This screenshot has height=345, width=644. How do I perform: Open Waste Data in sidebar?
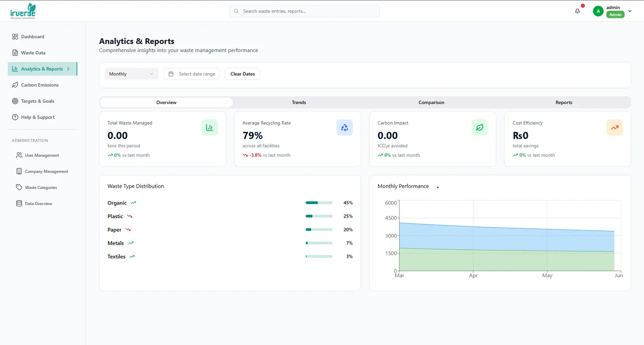pyautogui.click(x=42, y=53)
